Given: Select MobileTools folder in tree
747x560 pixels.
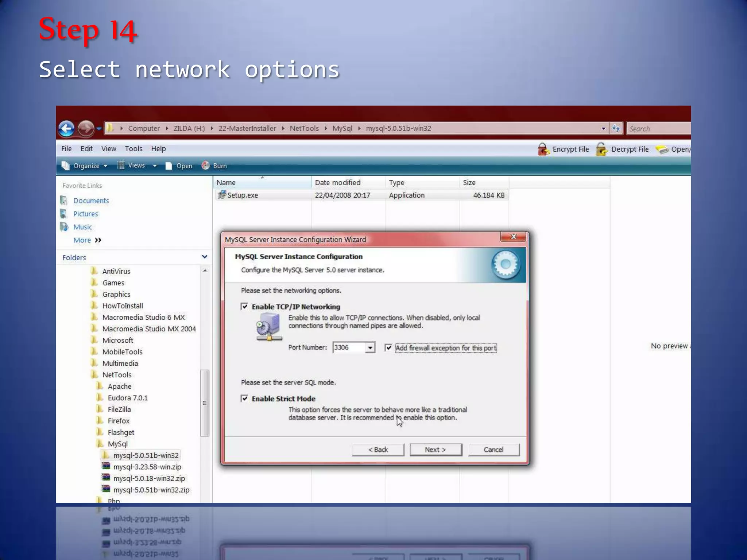Looking at the screenshot, I should click(x=122, y=352).
